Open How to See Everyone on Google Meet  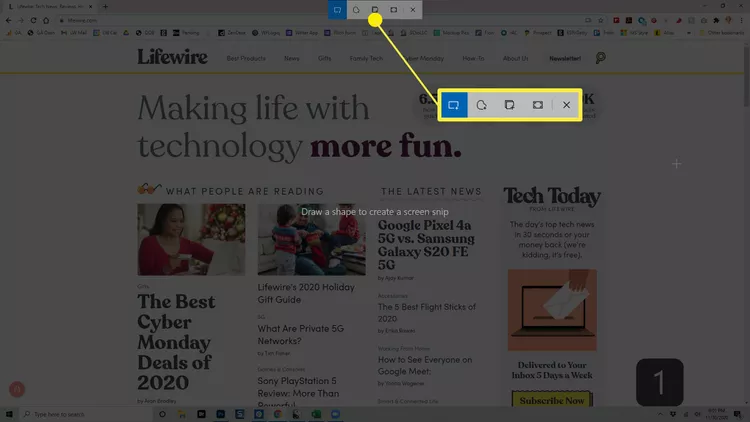coord(425,365)
